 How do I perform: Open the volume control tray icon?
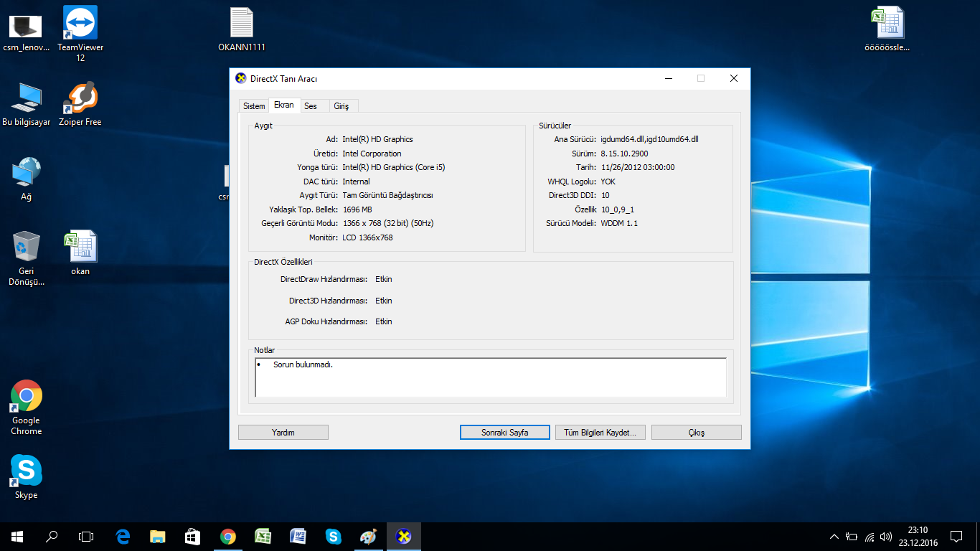886,536
